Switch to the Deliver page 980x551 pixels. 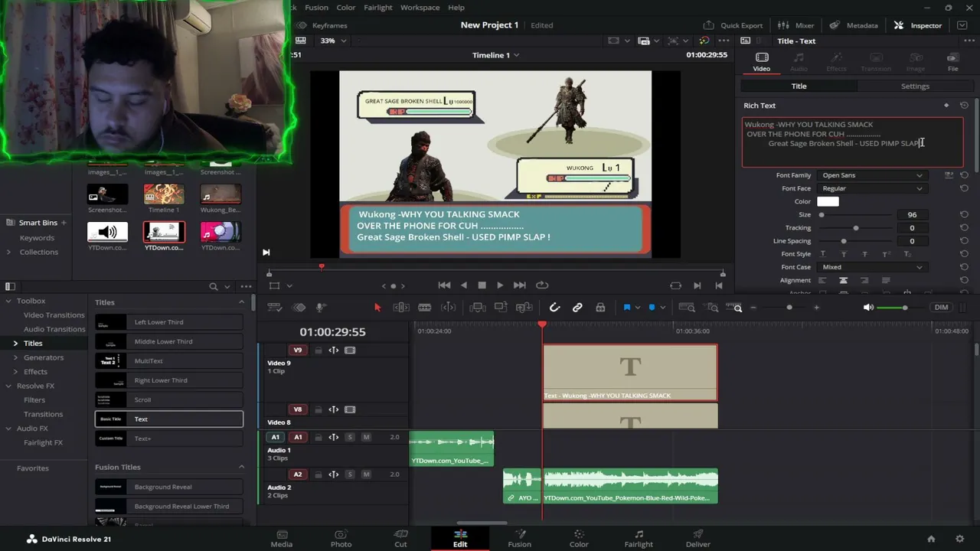tap(698, 539)
